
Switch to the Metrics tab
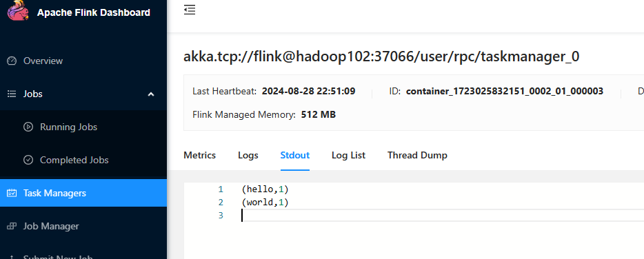[x=199, y=155]
